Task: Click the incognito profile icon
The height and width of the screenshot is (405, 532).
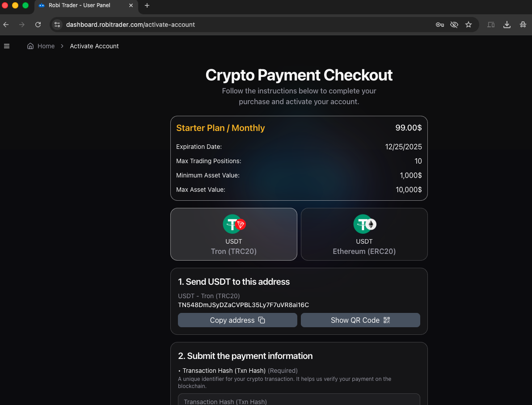Action: (523, 25)
